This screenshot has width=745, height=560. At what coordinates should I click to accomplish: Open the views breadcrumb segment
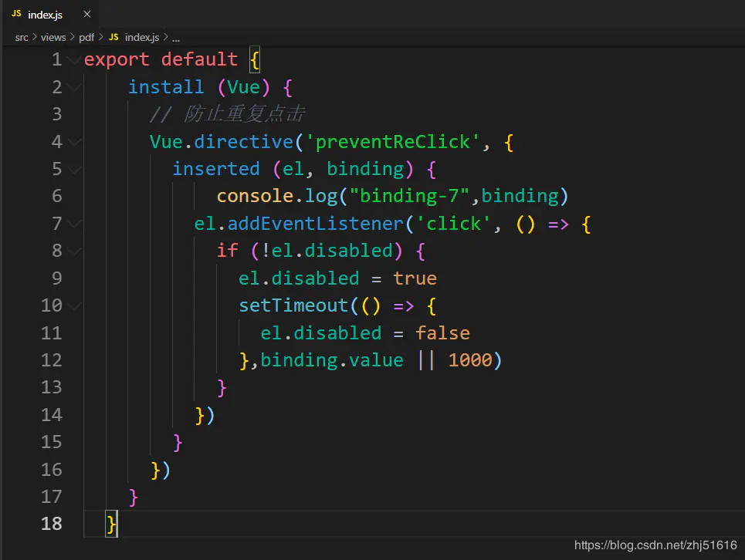pyautogui.click(x=53, y=37)
